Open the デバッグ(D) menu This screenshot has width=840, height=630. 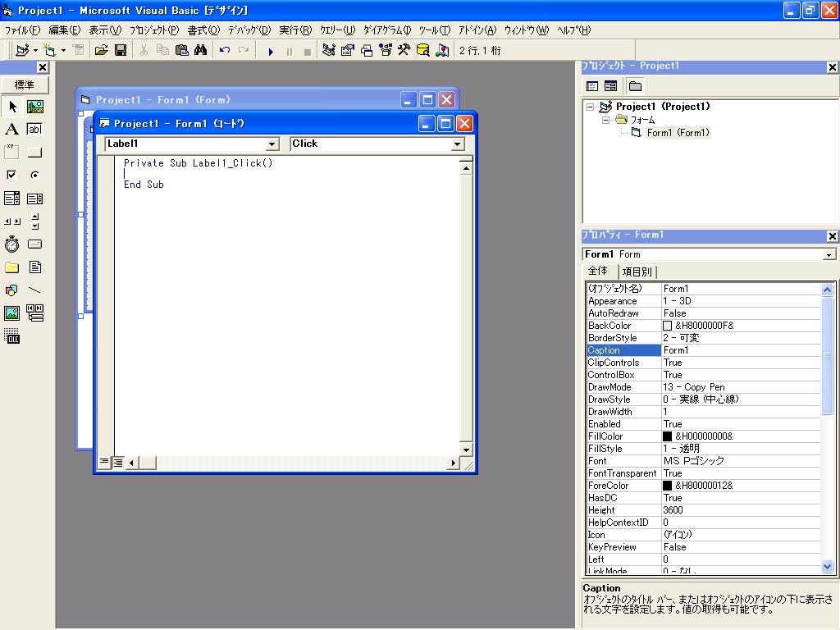click(x=249, y=30)
